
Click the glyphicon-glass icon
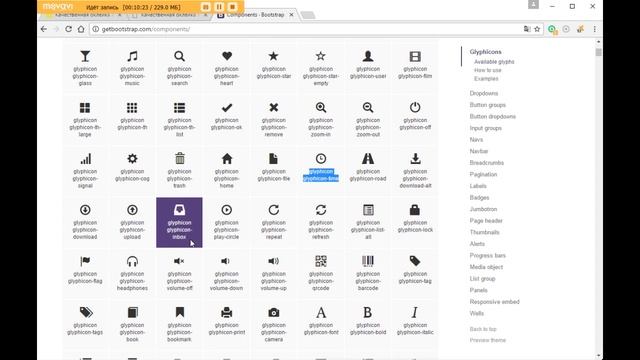tap(85, 56)
